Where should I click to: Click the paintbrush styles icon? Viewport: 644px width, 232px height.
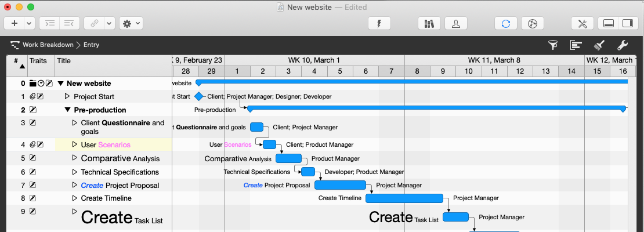point(600,45)
